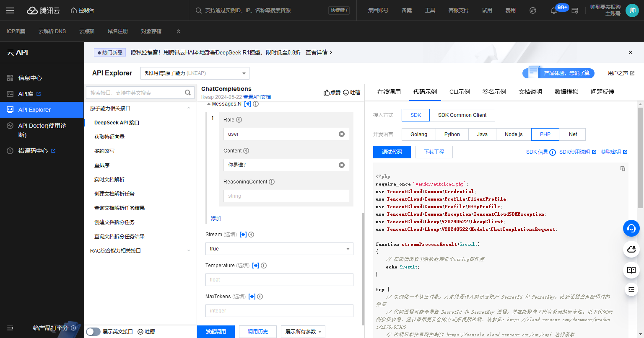The width and height of the screenshot is (644, 338).
Task: Toggle the Stream [*] marker
Action: [243, 235]
